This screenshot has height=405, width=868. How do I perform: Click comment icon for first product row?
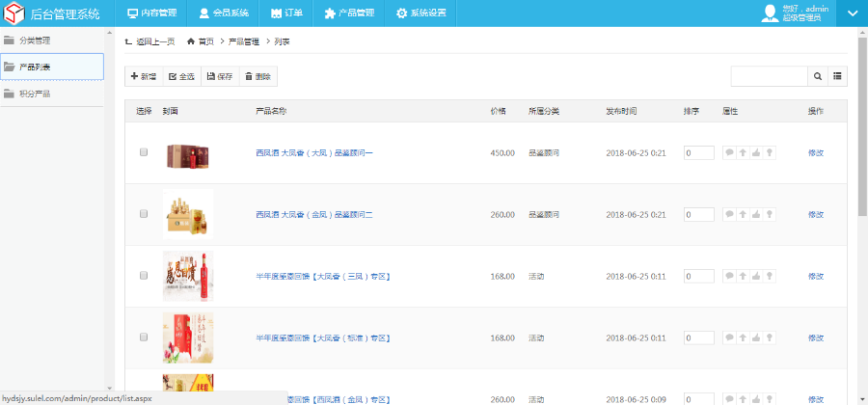pos(729,152)
